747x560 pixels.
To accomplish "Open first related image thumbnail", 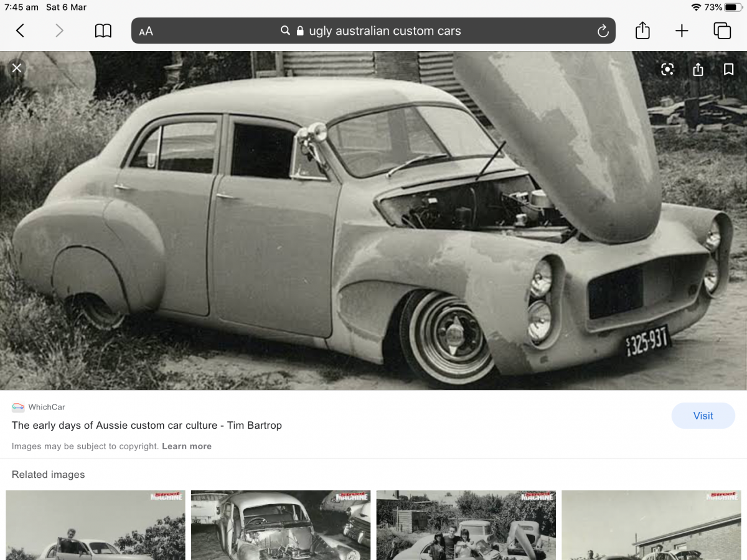I will [95, 525].
